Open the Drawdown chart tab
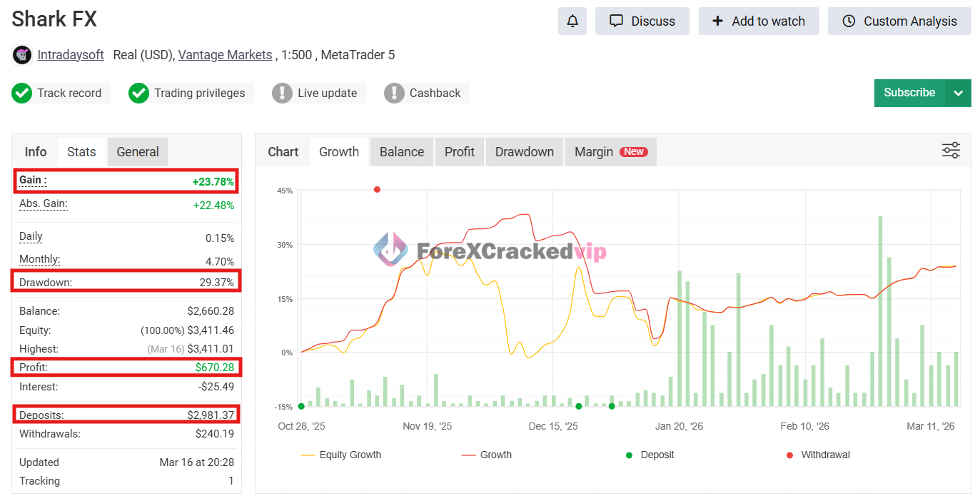 [524, 152]
